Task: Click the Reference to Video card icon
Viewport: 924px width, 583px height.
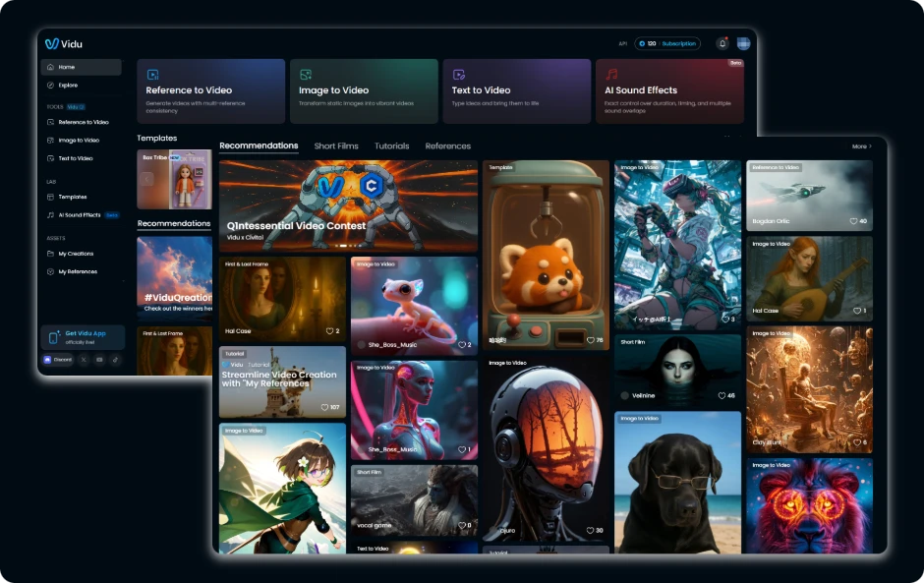Action: click(152, 75)
